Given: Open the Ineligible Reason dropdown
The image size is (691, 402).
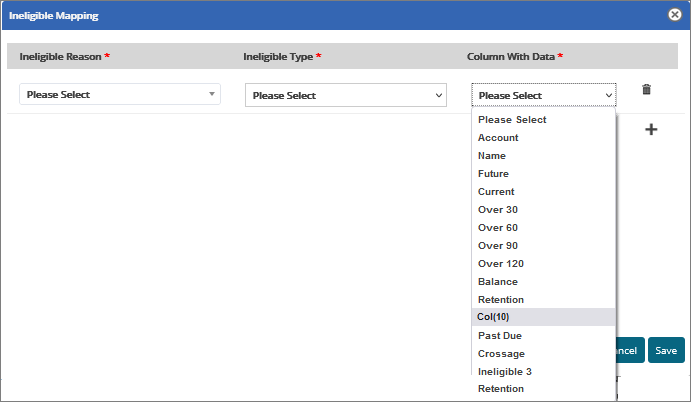Looking at the screenshot, I should (119, 95).
